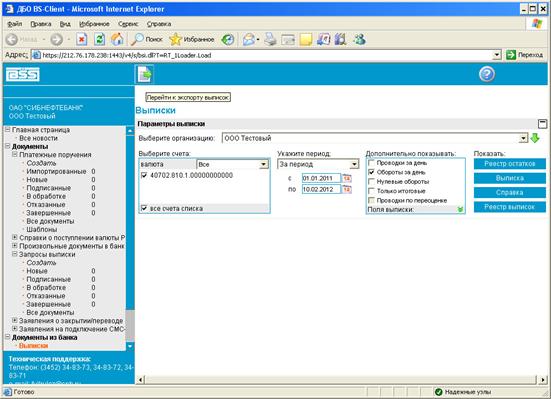Click the start date field 01.01.2011
551x399 pixels.
(321, 178)
